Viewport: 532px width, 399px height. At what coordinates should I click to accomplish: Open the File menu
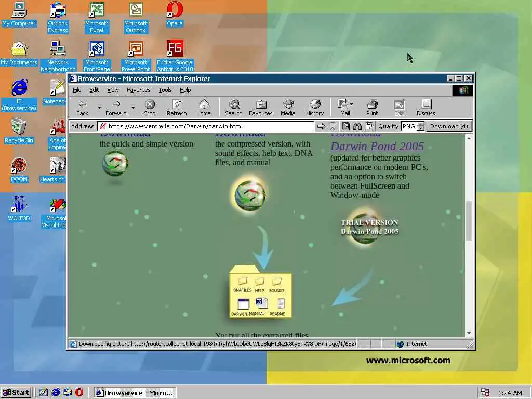(x=77, y=90)
